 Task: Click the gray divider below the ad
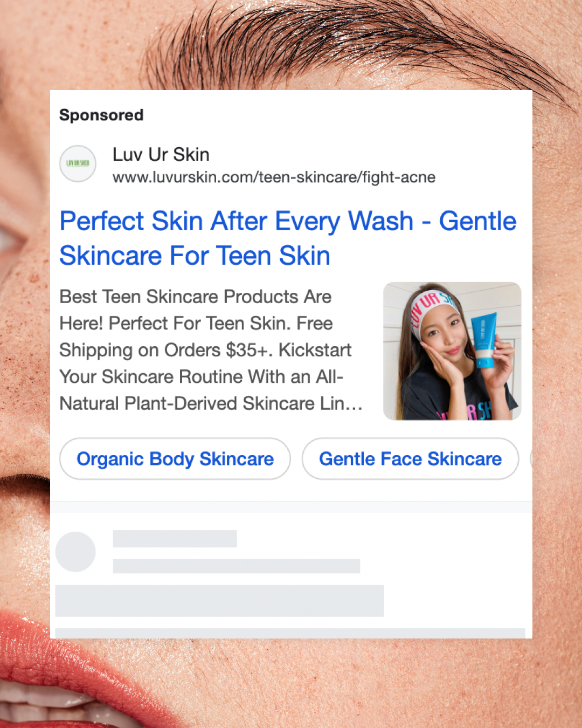point(291,507)
